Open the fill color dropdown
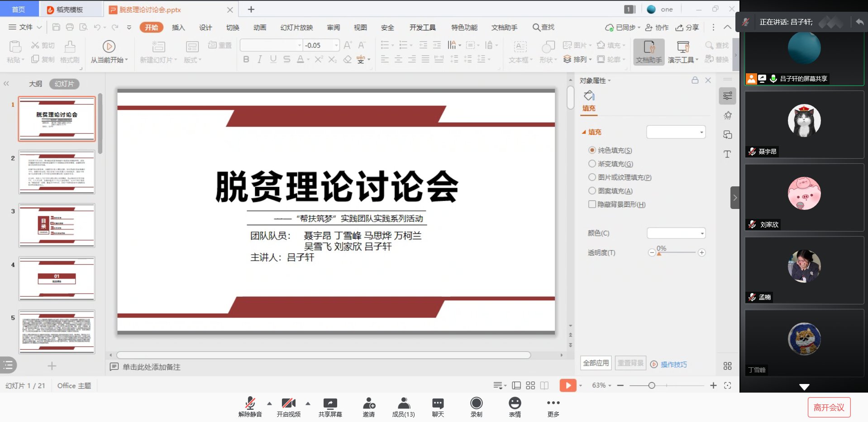 click(676, 233)
